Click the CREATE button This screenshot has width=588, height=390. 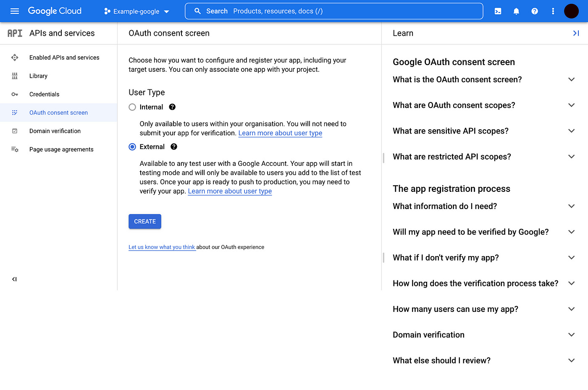[144, 221]
